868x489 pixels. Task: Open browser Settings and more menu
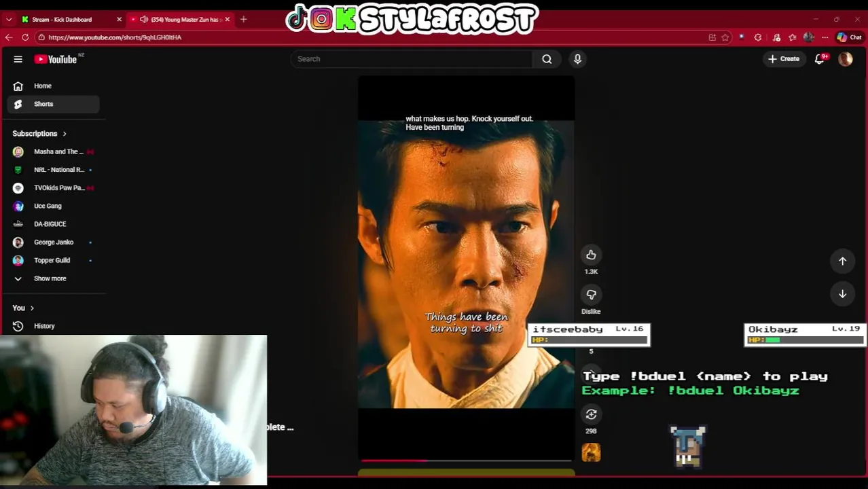point(825,37)
